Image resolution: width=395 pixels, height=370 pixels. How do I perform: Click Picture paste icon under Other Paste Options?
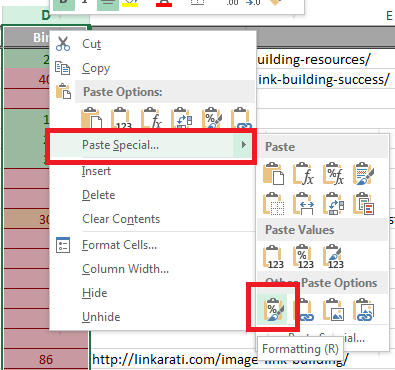(x=333, y=310)
